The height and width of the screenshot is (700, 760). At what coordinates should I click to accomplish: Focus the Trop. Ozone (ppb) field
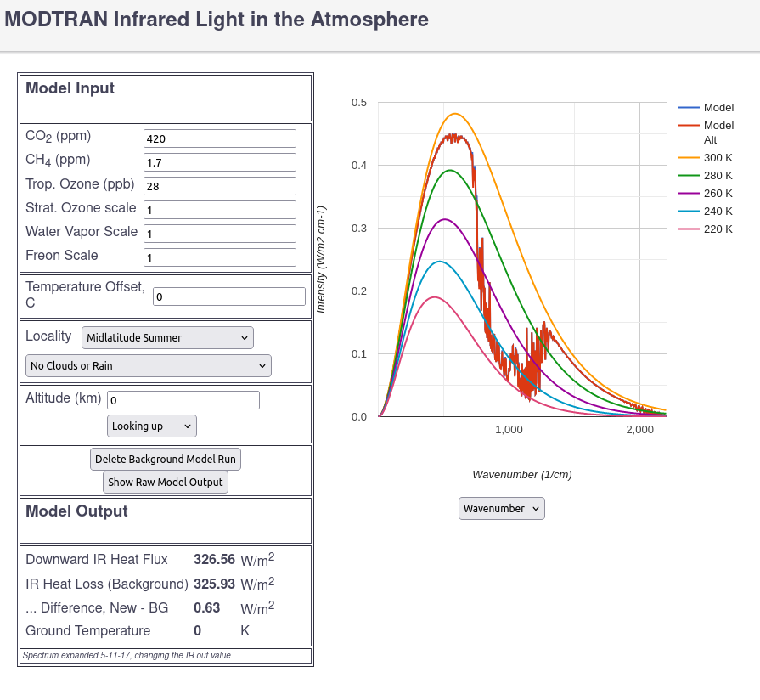click(220, 186)
